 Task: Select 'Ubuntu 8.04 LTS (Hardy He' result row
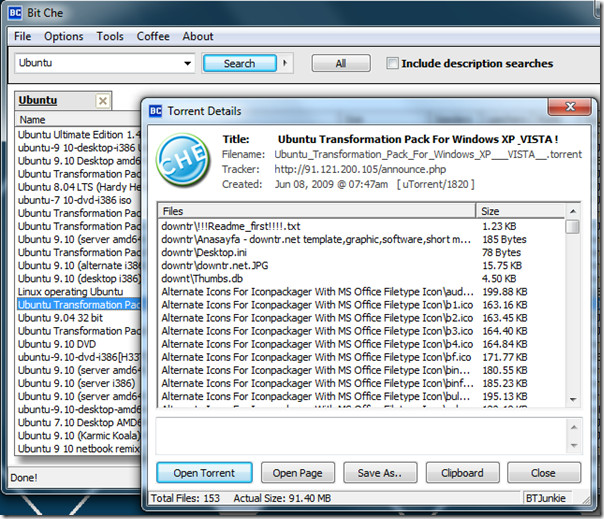[79, 187]
